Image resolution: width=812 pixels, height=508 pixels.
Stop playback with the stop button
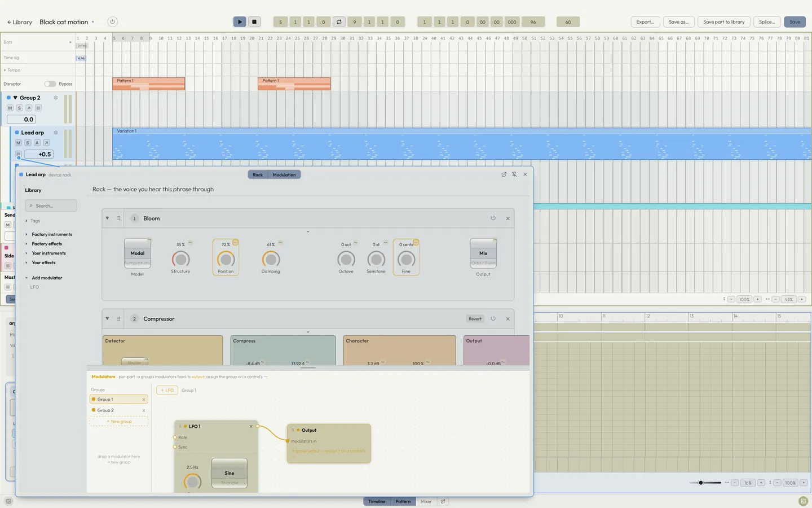point(254,22)
